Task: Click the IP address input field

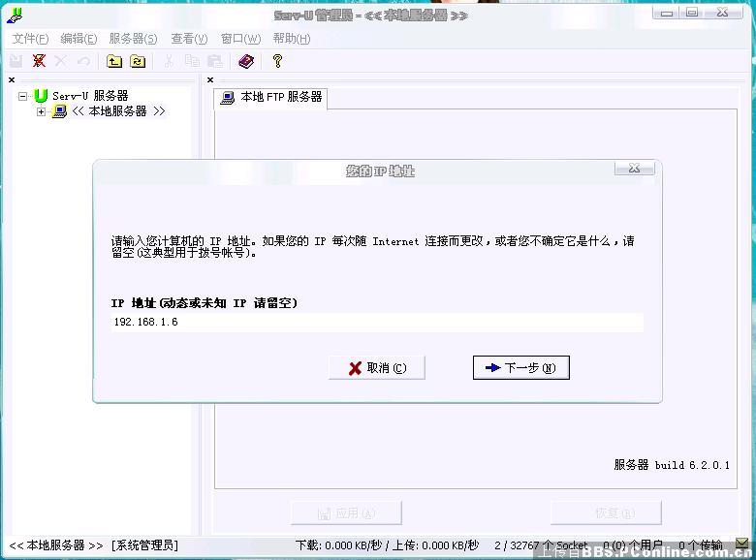Action: pos(377,322)
